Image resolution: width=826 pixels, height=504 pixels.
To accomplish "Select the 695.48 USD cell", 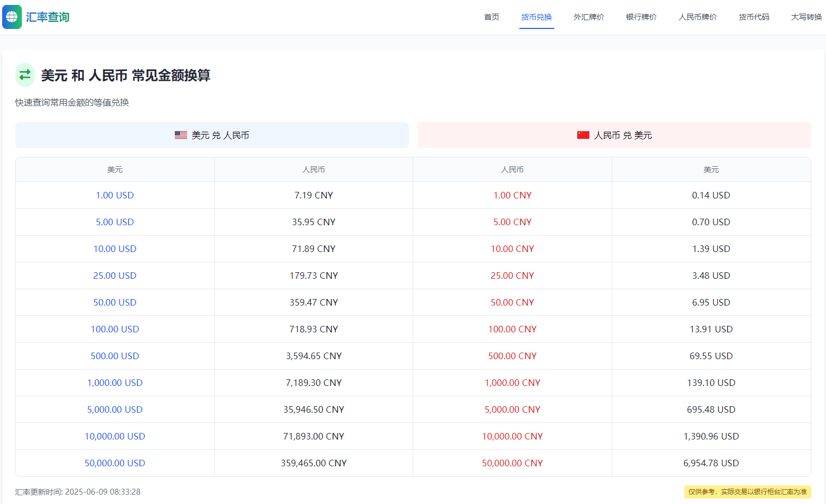I will coord(711,409).
